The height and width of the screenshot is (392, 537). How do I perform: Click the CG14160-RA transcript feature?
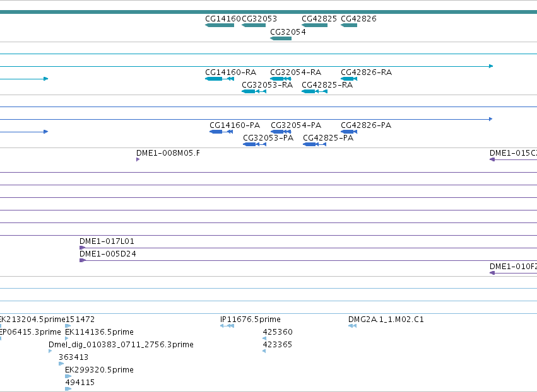220,79
